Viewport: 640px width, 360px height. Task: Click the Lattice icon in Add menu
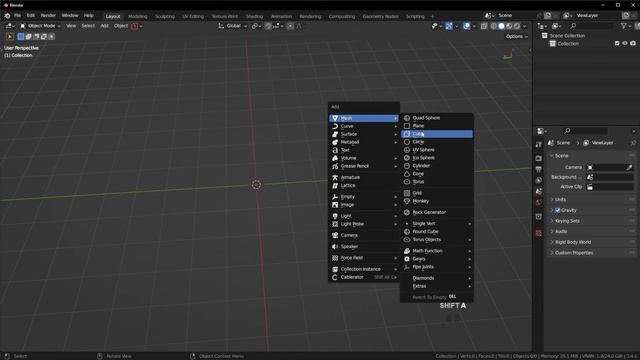(x=335, y=186)
